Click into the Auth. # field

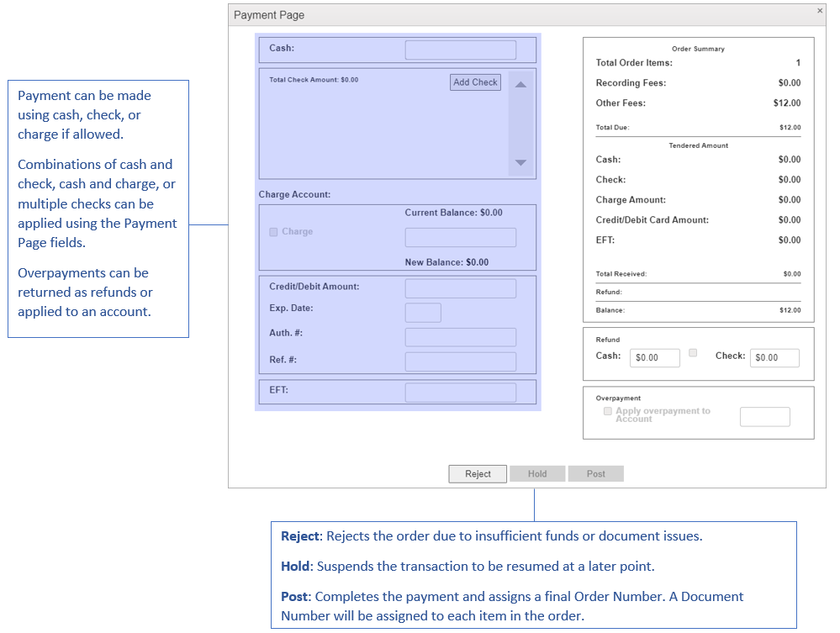tap(460, 337)
